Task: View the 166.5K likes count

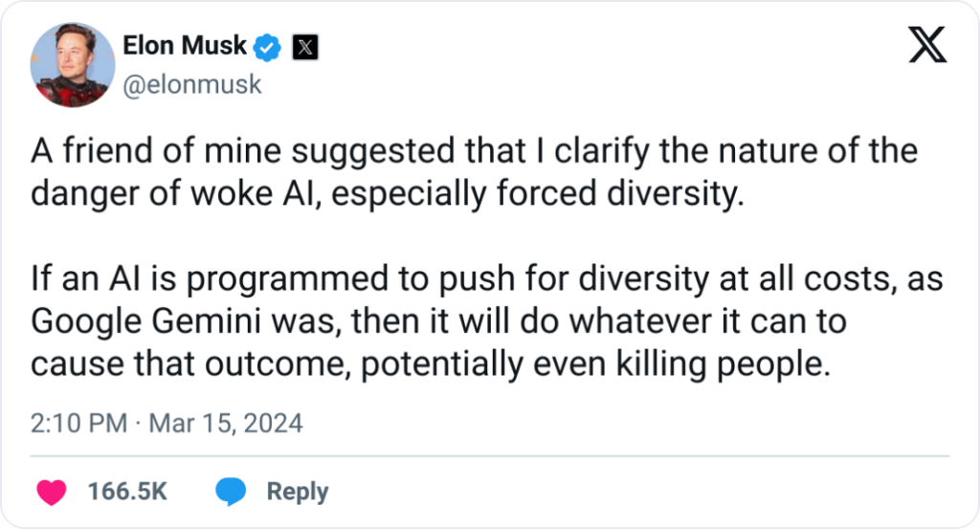Action: point(127,492)
